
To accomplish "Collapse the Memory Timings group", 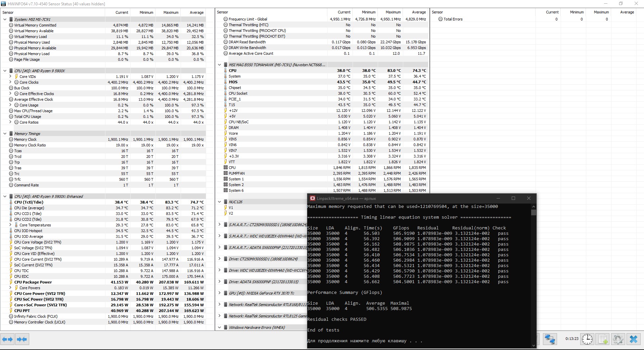I will point(5,134).
